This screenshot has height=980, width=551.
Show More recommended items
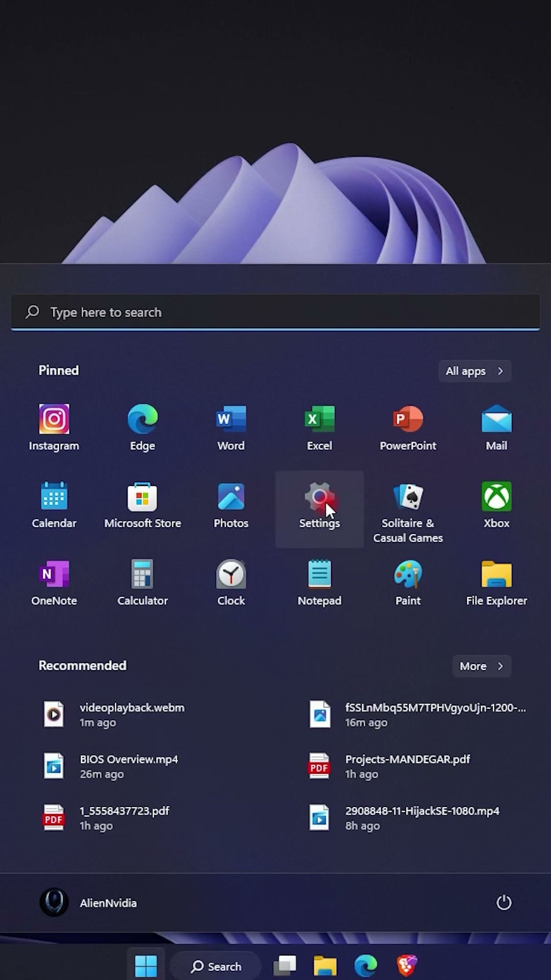pyautogui.click(x=482, y=666)
